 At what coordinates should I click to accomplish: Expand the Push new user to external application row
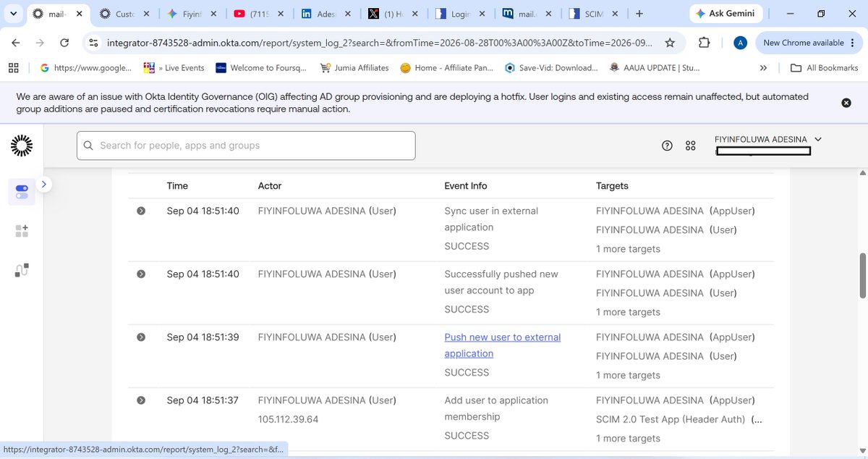point(141,337)
